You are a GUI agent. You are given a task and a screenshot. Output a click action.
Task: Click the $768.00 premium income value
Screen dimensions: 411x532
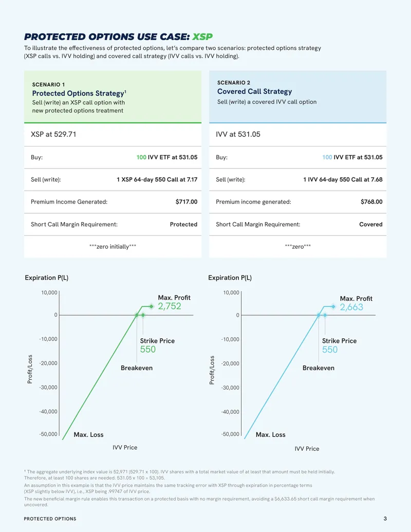click(371, 202)
